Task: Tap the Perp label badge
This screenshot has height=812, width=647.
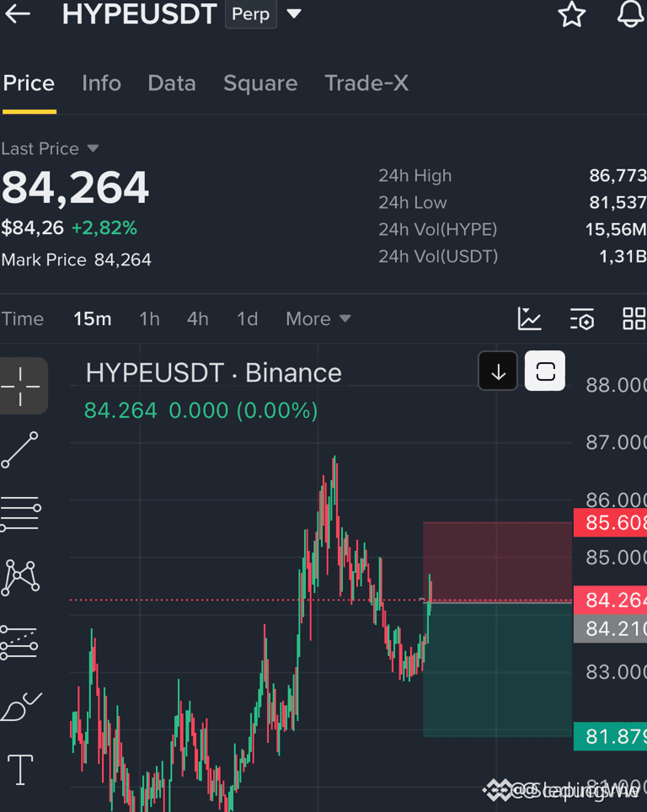Action: [x=251, y=14]
